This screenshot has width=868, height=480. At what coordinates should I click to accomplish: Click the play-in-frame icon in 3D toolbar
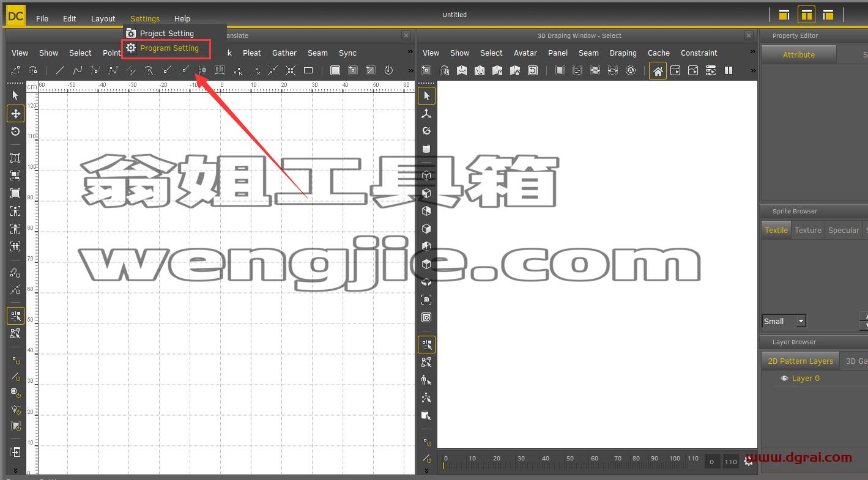[675, 70]
